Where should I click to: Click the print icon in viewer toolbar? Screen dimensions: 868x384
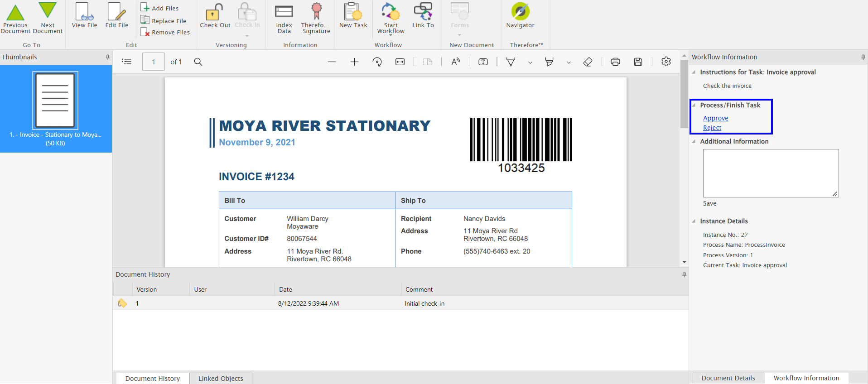[x=615, y=62]
